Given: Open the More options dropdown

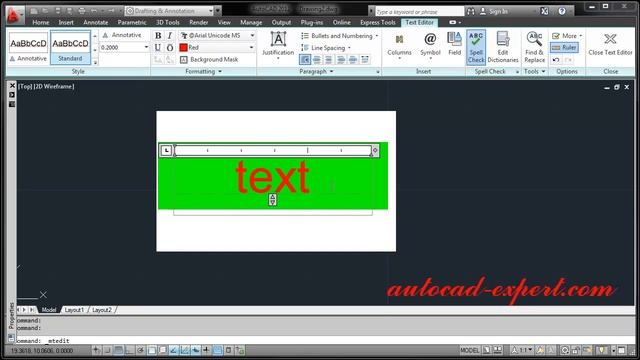Looking at the screenshot, I should (x=567, y=36).
